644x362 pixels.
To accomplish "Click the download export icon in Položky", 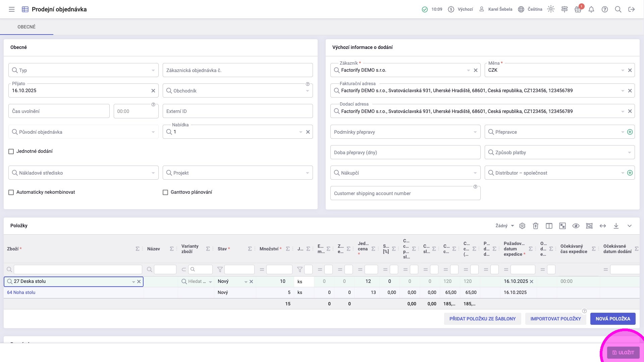I will (x=616, y=226).
